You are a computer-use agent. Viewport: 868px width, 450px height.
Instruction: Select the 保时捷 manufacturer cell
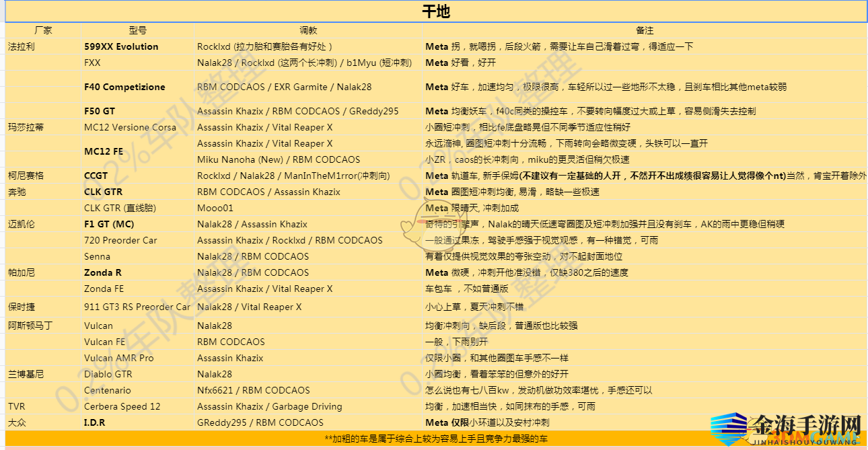(43, 307)
